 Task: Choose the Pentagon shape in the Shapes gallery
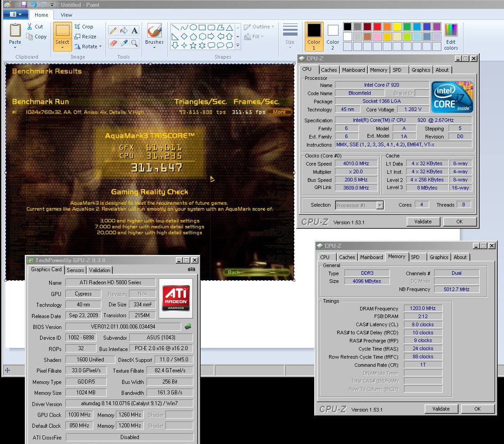pyautogui.click(x=193, y=37)
